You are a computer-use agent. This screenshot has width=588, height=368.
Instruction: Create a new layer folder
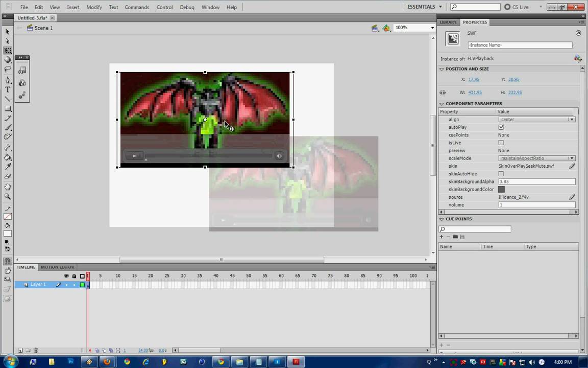click(x=28, y=350)
